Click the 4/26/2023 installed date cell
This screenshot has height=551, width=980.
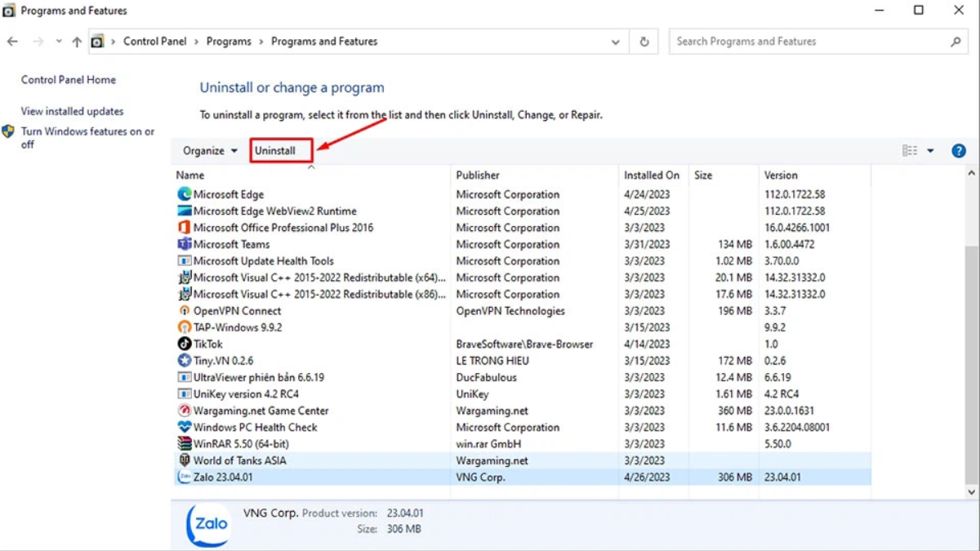point(647,477)
